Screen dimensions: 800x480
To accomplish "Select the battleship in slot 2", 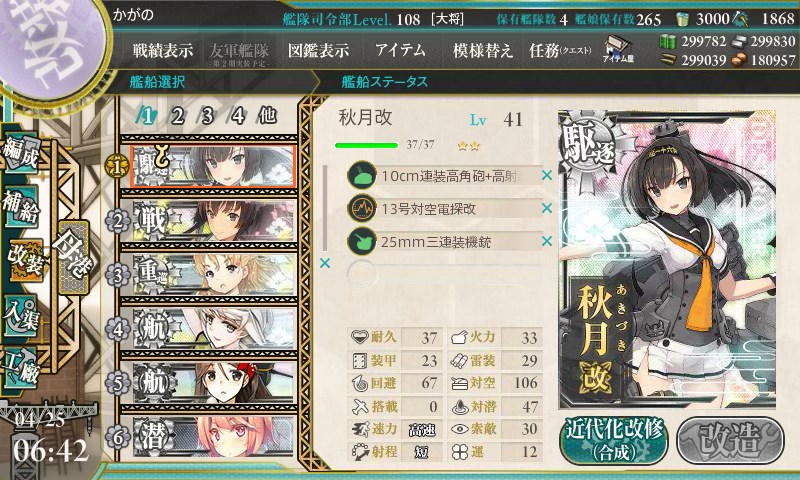I will (x=214, y=220).
